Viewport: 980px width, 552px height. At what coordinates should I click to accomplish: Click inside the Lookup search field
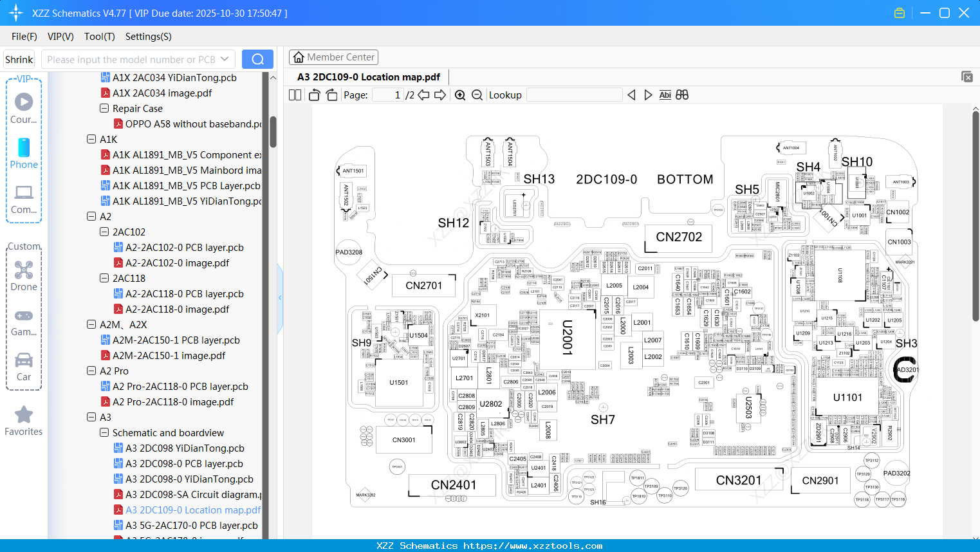(575, 95)
